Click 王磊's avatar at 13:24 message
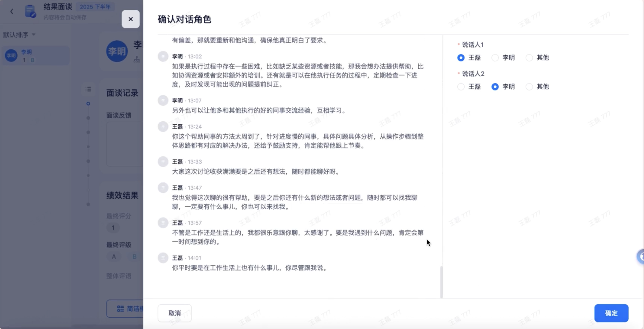The width and height of the screenshot is (644, 329). [x=163, y=127]
